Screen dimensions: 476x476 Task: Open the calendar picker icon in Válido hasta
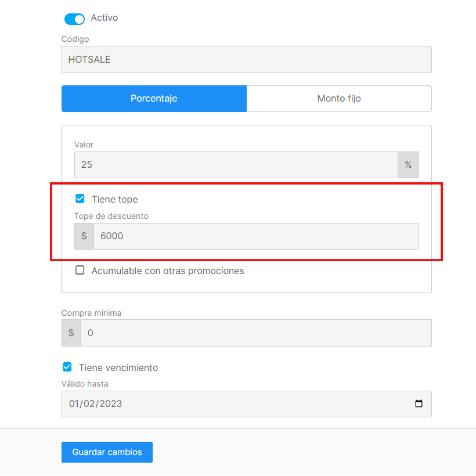coord(419,403)
